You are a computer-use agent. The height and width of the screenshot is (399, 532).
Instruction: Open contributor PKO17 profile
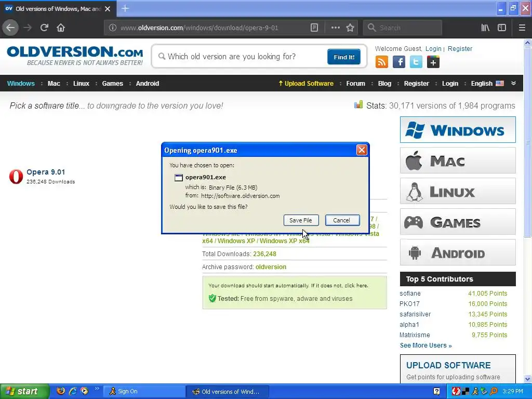(x=409, y=303)
